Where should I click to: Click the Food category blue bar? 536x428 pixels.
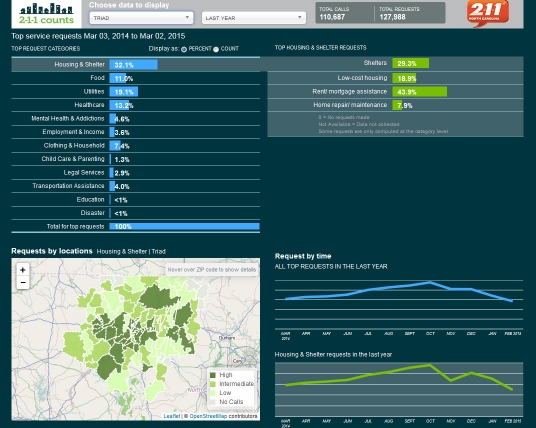pos(118,78)
